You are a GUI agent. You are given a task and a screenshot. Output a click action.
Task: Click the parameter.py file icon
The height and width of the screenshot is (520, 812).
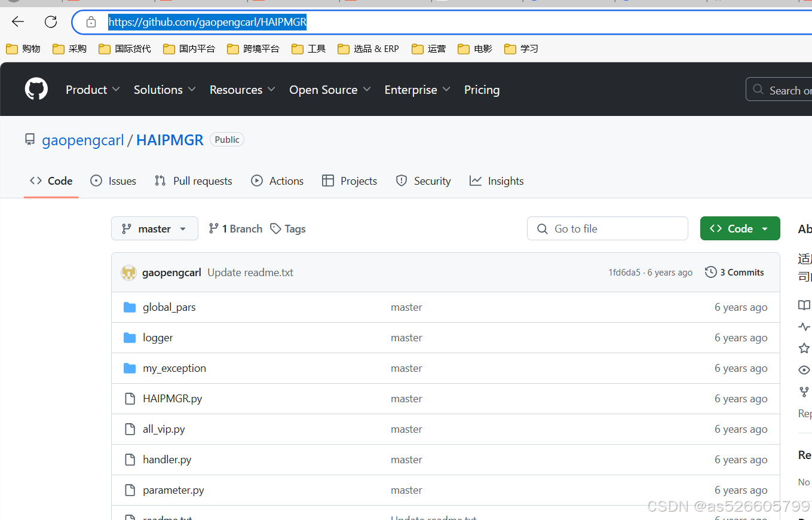tap(130, 490)
